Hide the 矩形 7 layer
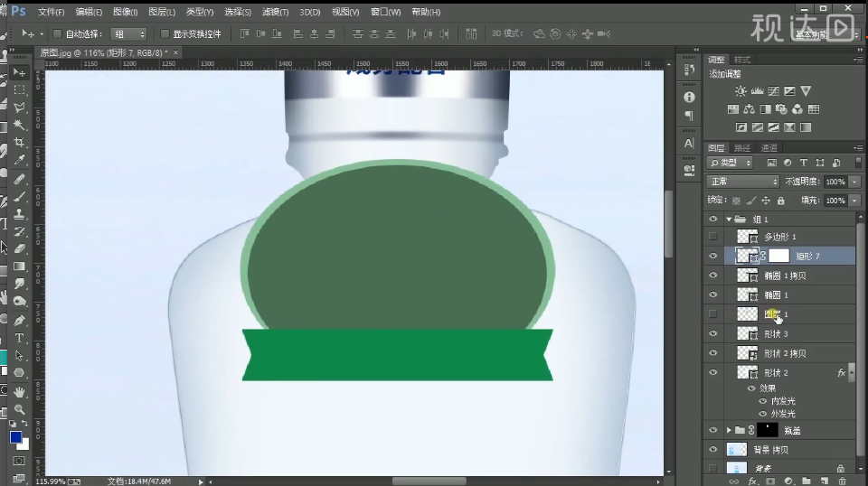Image resolution: width=868 pixels, height=486 pixels. [713, 256]
